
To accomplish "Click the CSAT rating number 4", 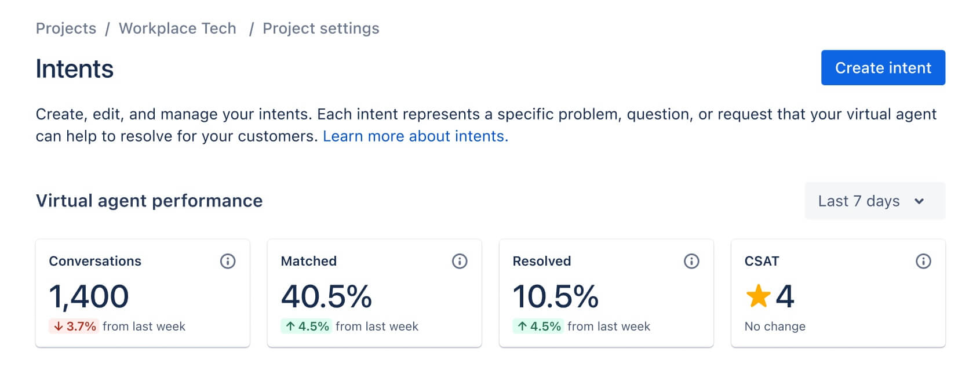I will 785,296.
